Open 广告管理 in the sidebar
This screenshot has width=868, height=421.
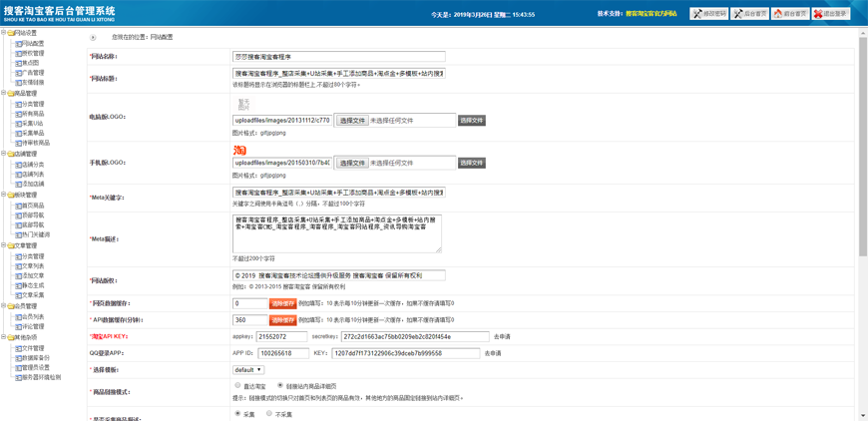(x=33, y=73)
